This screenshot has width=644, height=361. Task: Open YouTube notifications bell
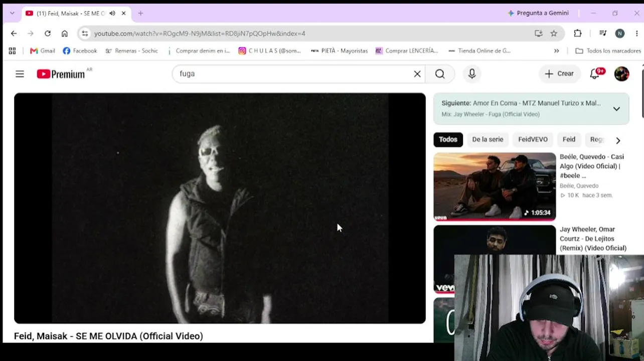tap(595, 74)
